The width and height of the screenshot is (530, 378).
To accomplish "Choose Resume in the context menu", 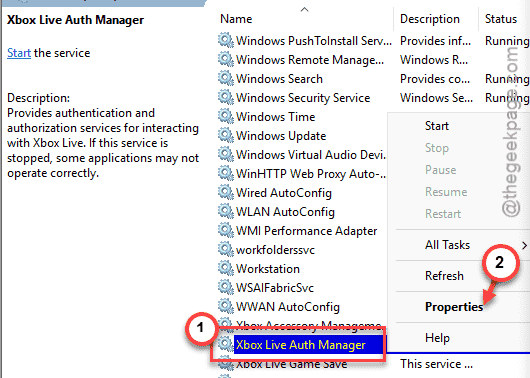I will click(x=446, y=192).
